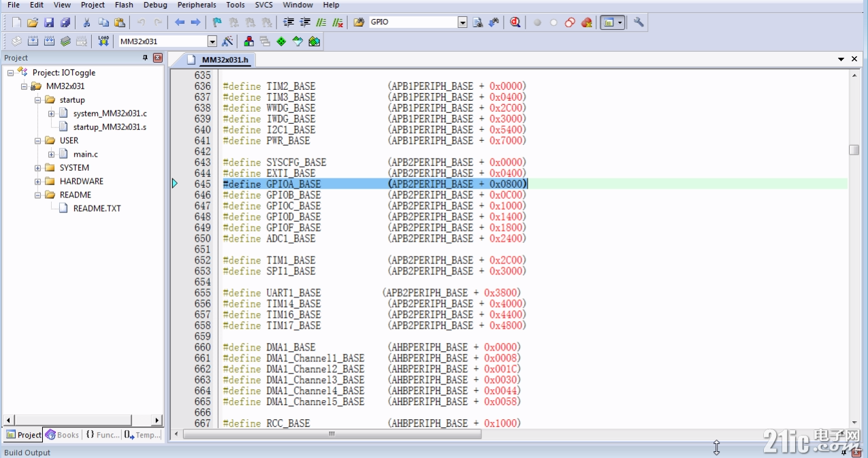This screenshot has height=458, width=868.
Task: Pin or unpin the Project panel
Action: tap(145, 58)
